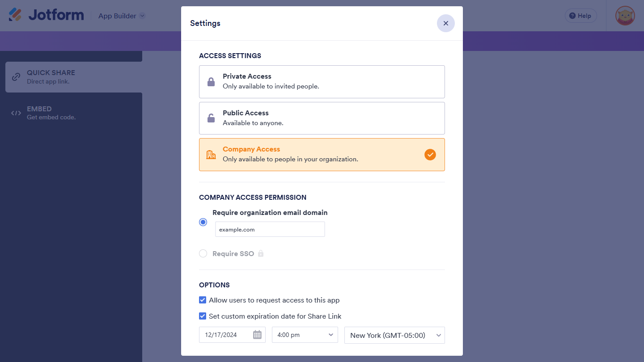Open the user avatar profile menu
The height and width of the screenshot is (362, 644).
[x=625, y=16]
